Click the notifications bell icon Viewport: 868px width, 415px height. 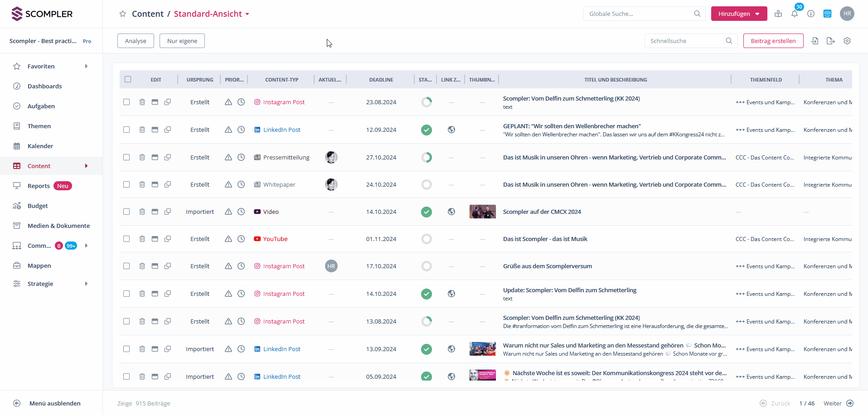(794, 14)
